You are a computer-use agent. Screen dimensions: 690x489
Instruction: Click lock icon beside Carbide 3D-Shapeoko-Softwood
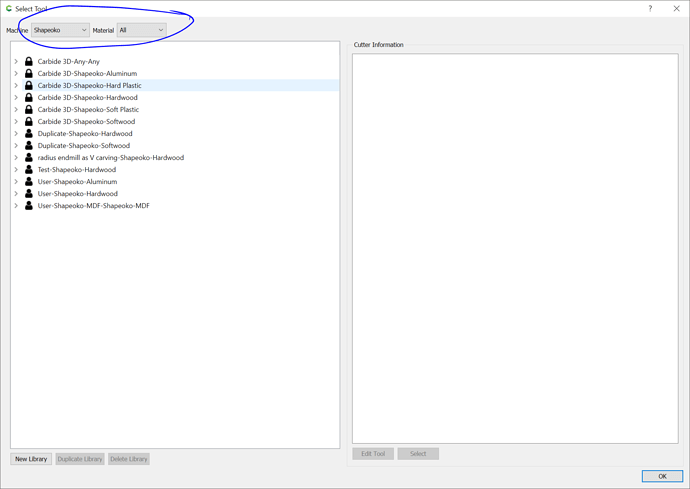pyautogui.click(x=29, y=121)
